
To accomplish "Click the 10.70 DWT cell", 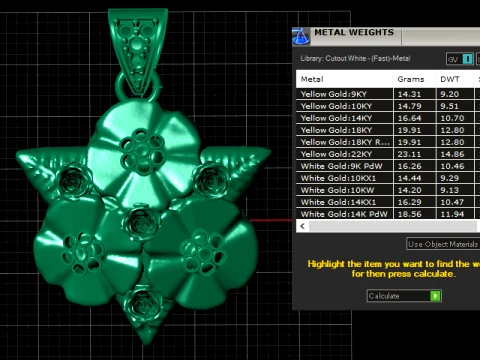I will tap(455, 118).
